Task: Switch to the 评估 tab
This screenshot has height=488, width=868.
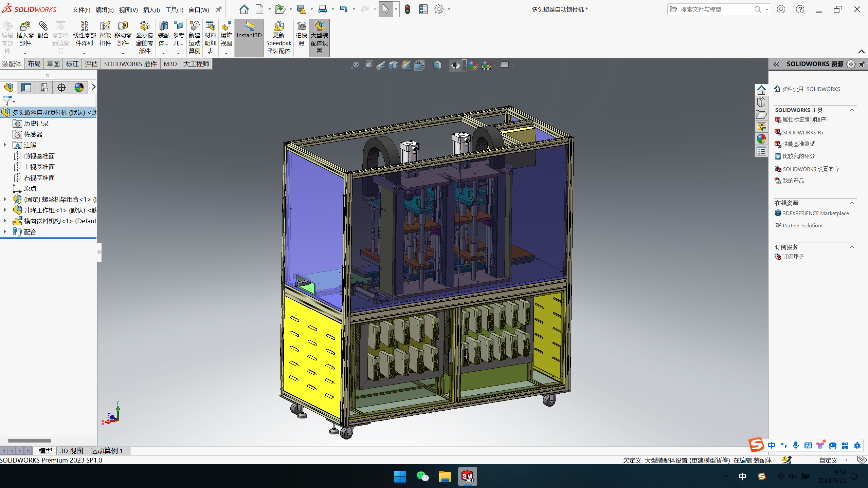Action: pos(91,64)
